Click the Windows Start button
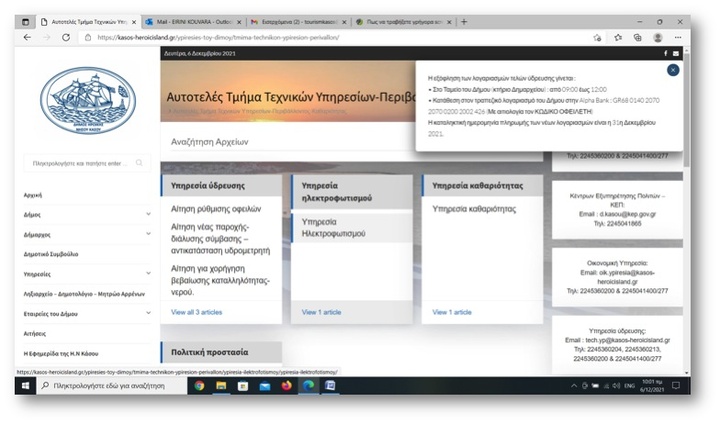The height and width of the screenshot is (424, 720). [26, 385]
